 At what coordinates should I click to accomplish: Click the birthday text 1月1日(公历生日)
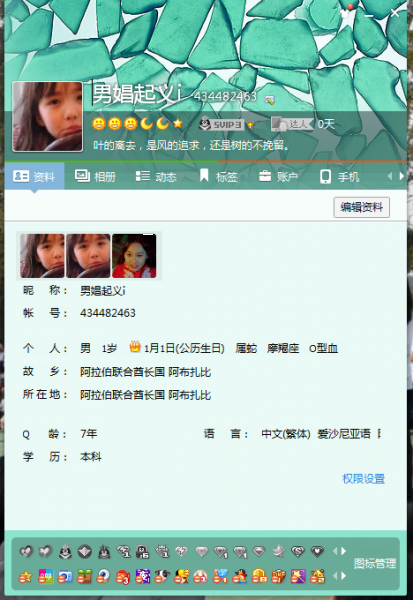(x=184, y=348)
